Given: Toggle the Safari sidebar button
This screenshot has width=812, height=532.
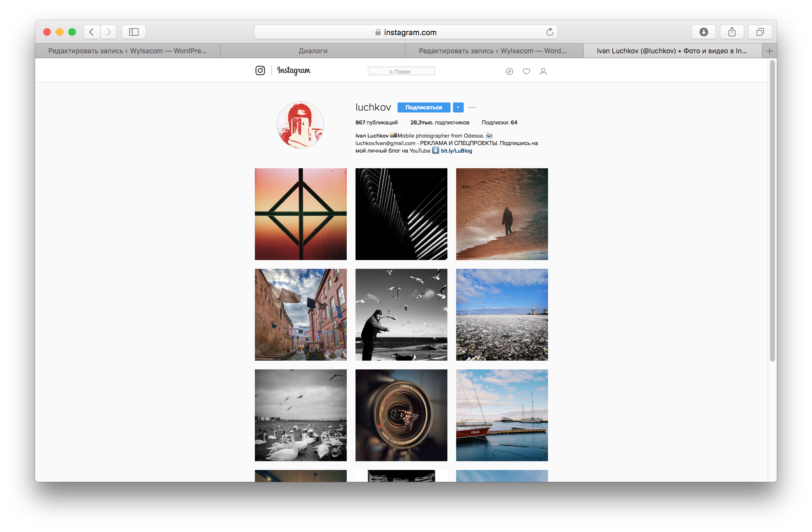Looking at the screenshot, I should click(134, 32).
